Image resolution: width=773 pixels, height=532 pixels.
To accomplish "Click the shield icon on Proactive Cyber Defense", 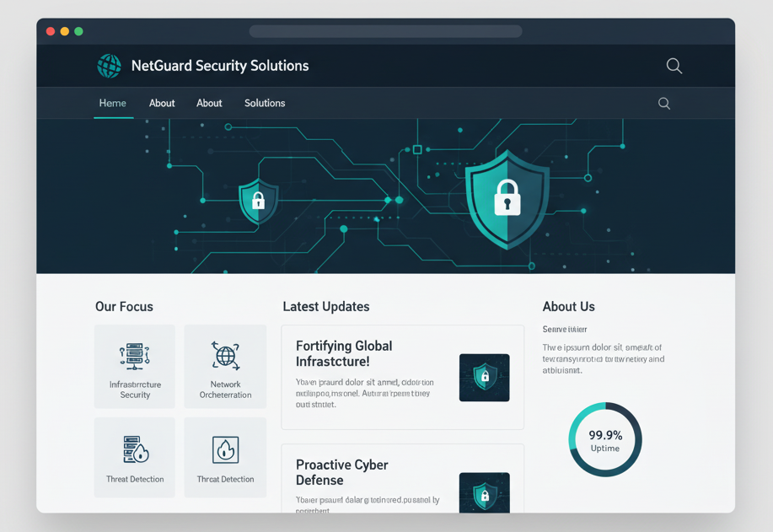I will pos(485,493).
